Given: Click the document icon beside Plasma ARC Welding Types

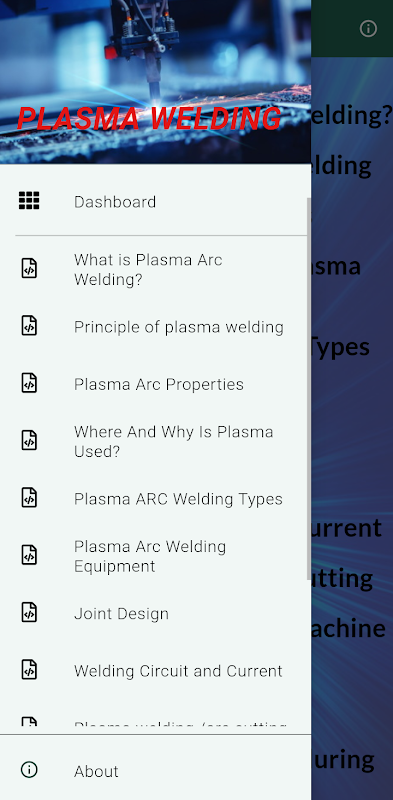Looking at the screenshot, I should click(x=29, y=497).
